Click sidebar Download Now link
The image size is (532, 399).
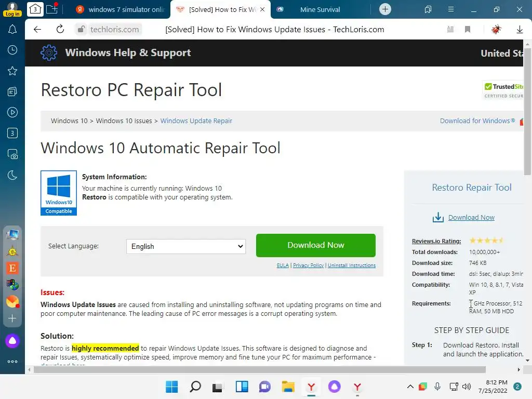coord(471,218)
